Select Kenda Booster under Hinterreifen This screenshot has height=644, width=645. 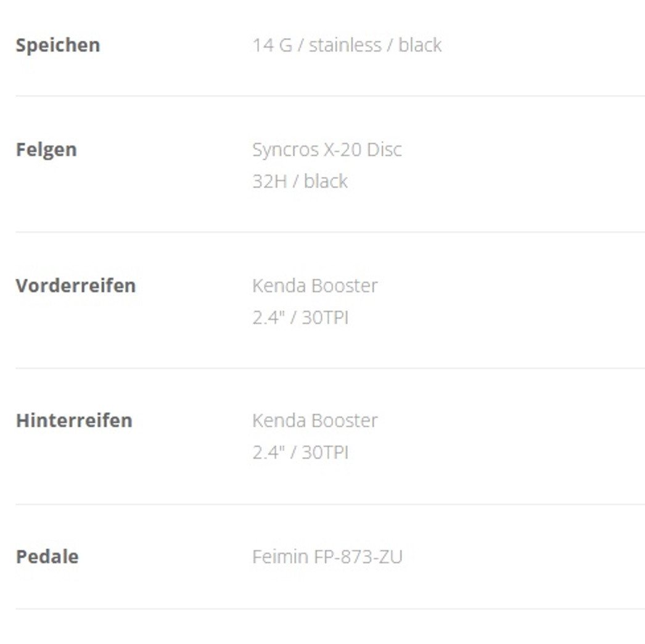[x=314, y=421]
